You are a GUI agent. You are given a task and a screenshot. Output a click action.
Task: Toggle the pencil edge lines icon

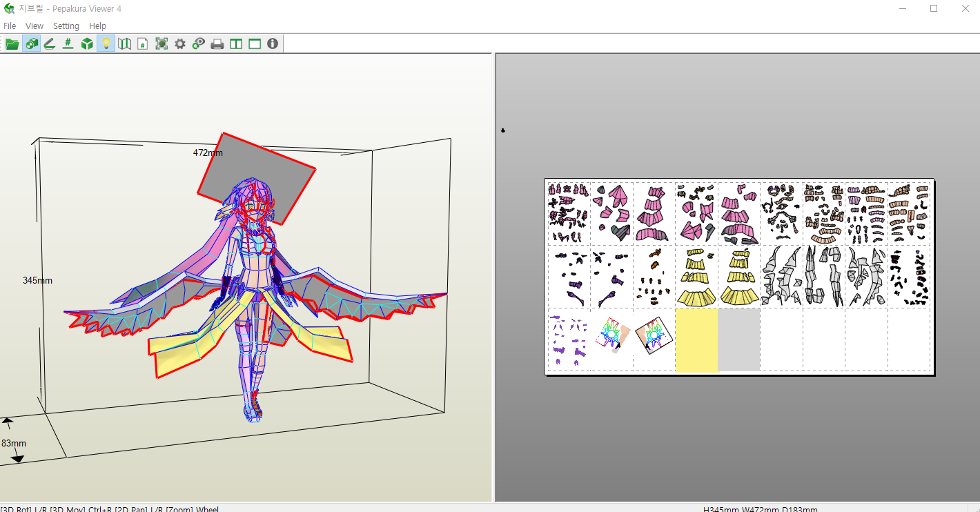point(50,44)
